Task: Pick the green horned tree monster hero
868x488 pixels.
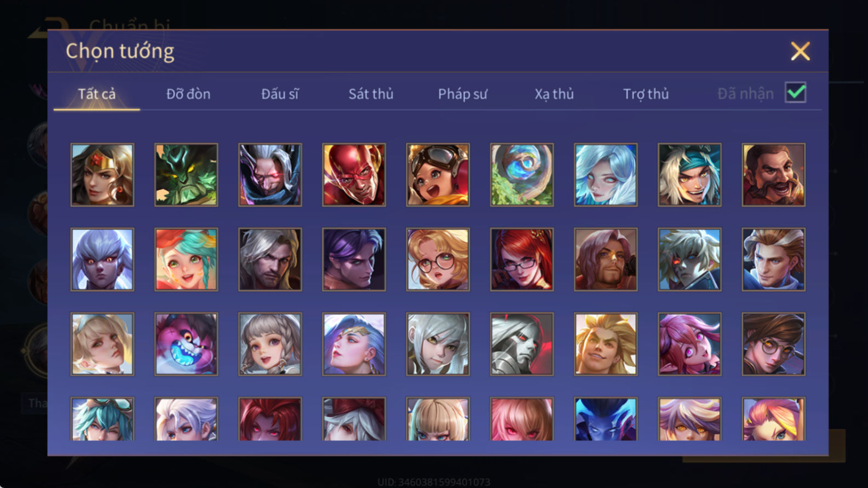Action: [x=186, y=175]
